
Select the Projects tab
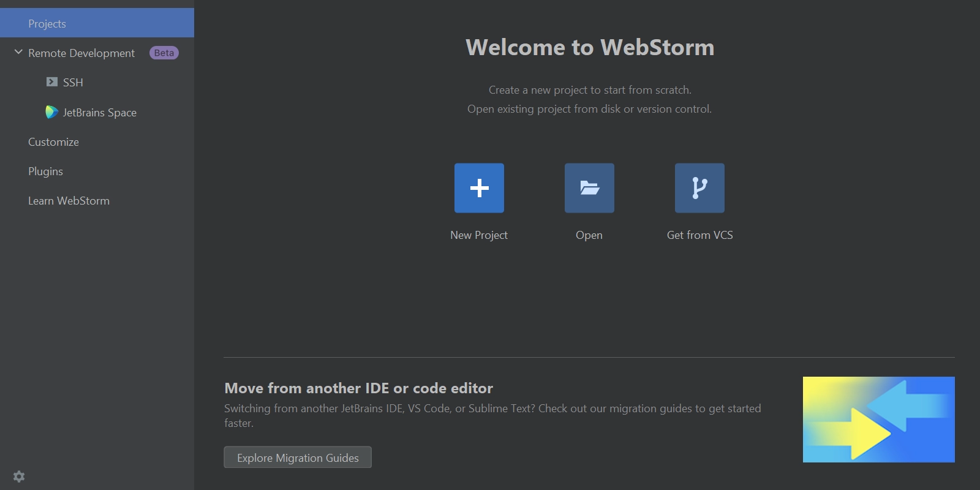pyautogui.click(x=97, y=23)
